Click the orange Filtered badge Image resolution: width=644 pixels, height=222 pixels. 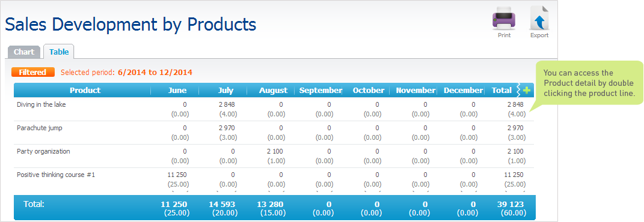[33, 73]
